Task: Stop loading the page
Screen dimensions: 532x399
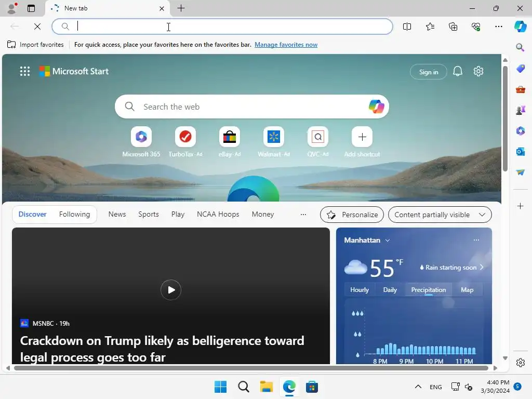Action: coord(37,26)
